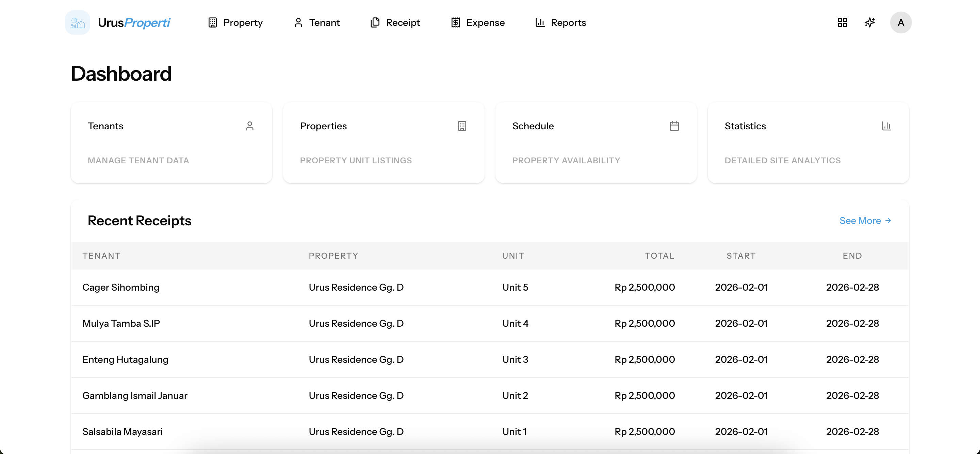Click MANAGE TENANT DATA subtitle
Viewport: 980px width, 454px height.
click(138, 161)
